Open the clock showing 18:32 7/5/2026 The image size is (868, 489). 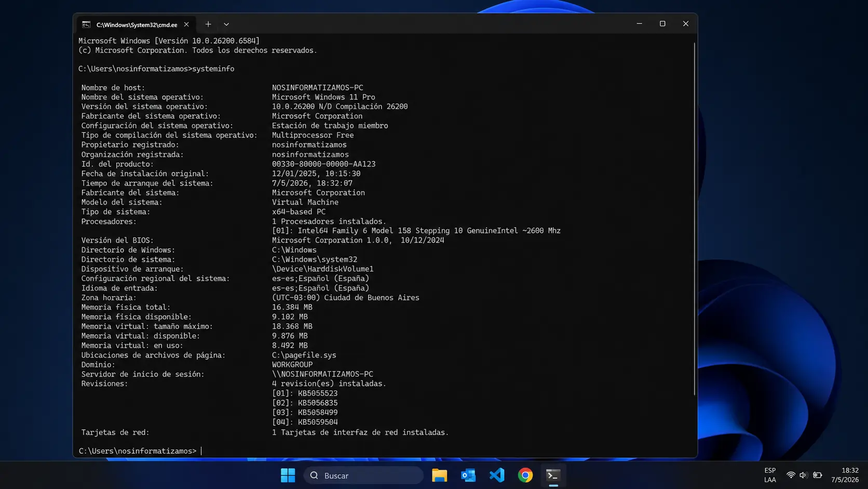pyautogui.click(x=845, y=475)
